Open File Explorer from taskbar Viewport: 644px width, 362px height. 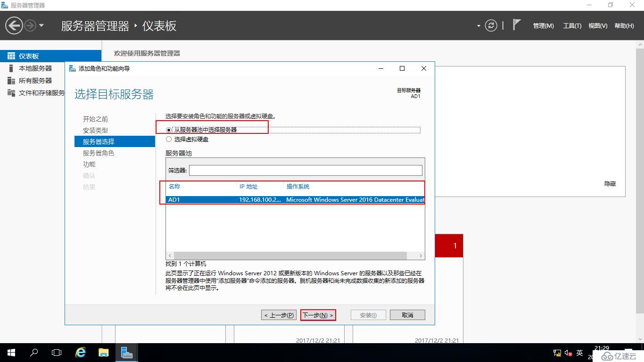pos(104,353)
